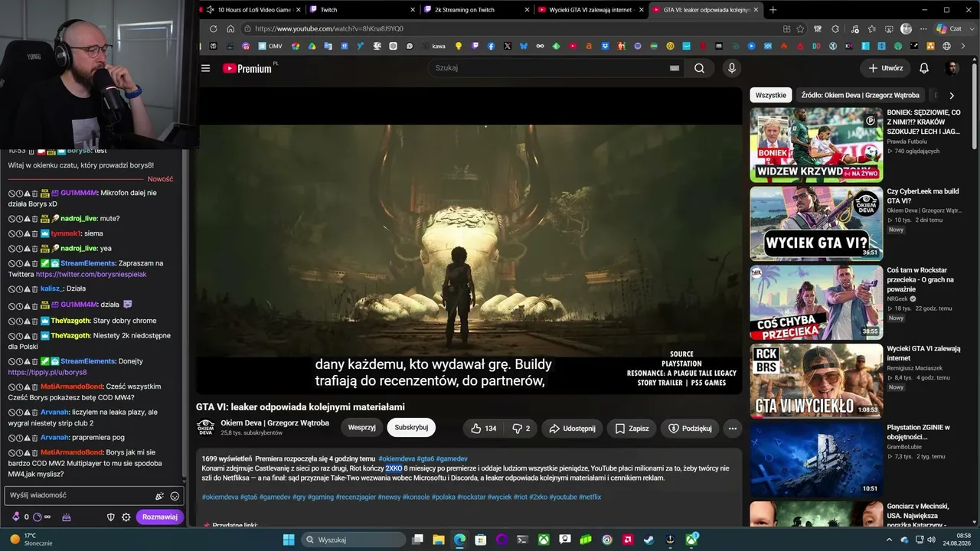This screenshot has height=551, width=980.
Task: Click the YouTube search magnifier button
Action: coord(699,68)
